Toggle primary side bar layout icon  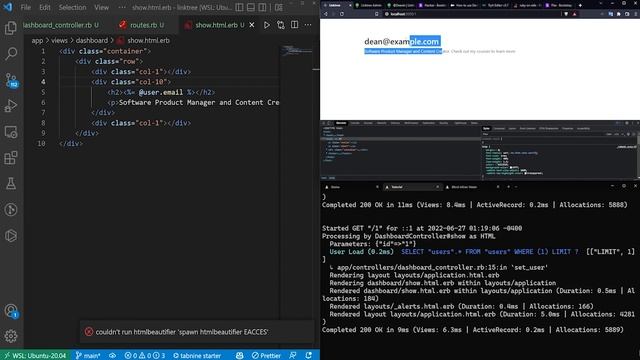(240, 7)
